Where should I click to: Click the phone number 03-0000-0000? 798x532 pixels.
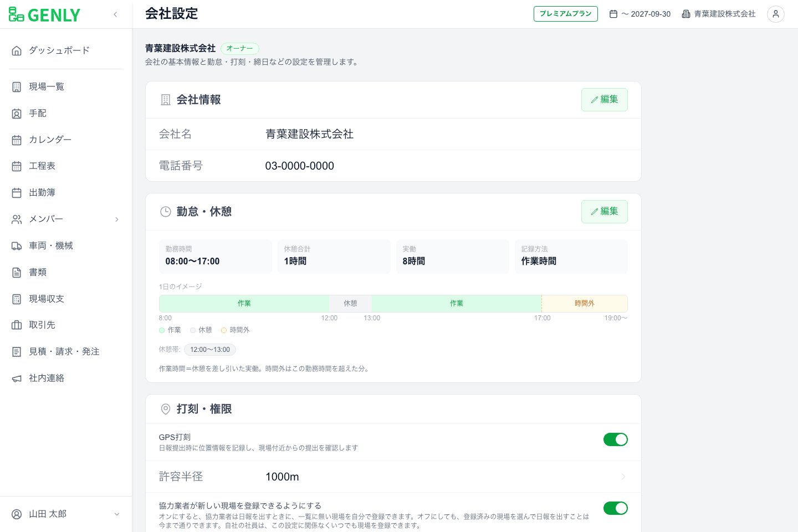(300, 166)
